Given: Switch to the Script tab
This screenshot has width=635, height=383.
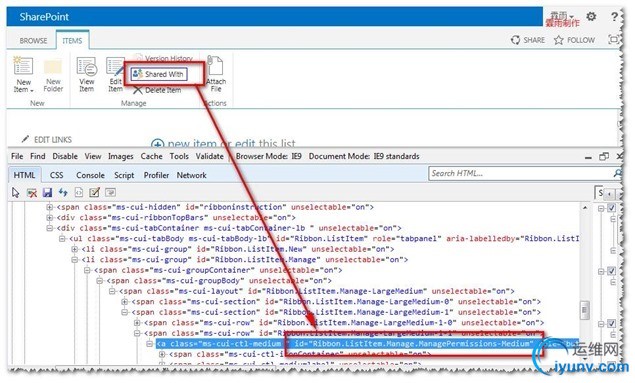Looking at the screenshot, I should click(x=124, y=175).
